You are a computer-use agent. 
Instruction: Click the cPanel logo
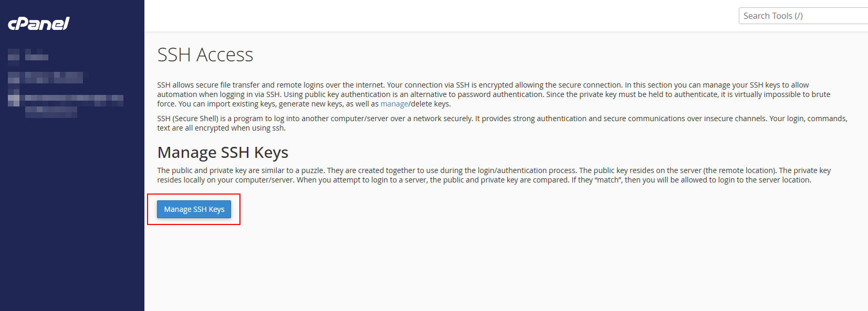[38, 24]
